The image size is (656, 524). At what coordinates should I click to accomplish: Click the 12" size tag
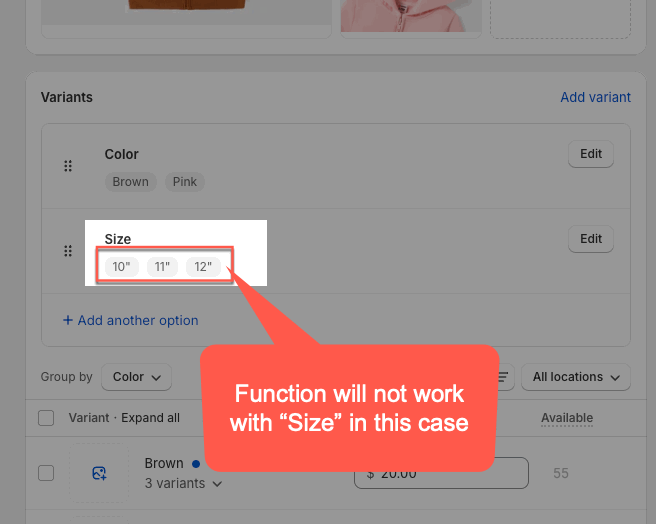203,267
